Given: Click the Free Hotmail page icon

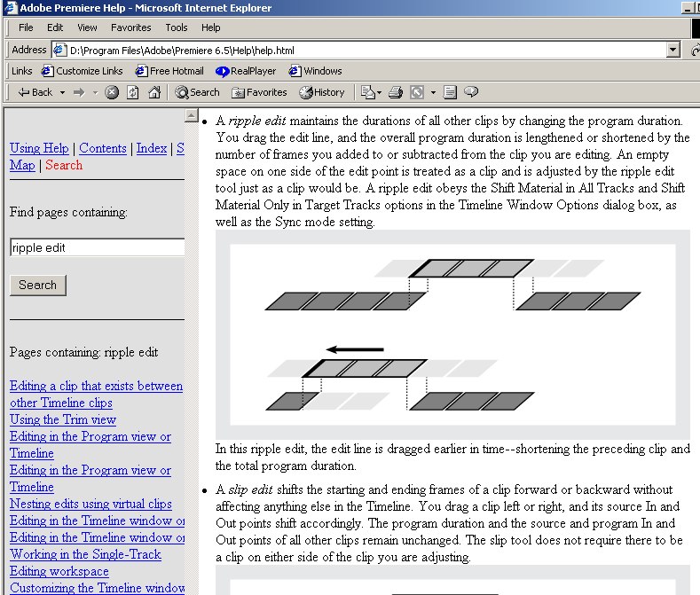Looking at the screenshot, I should 142,71.
